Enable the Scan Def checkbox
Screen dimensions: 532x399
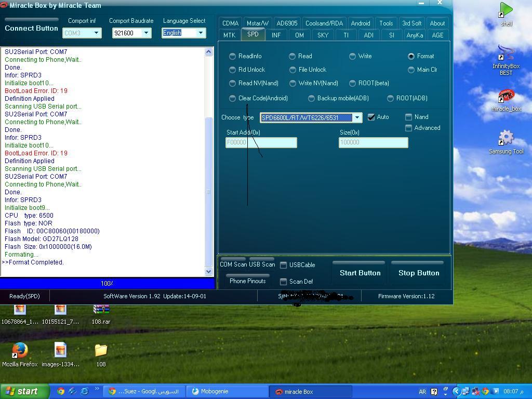[x=283, y=282]
